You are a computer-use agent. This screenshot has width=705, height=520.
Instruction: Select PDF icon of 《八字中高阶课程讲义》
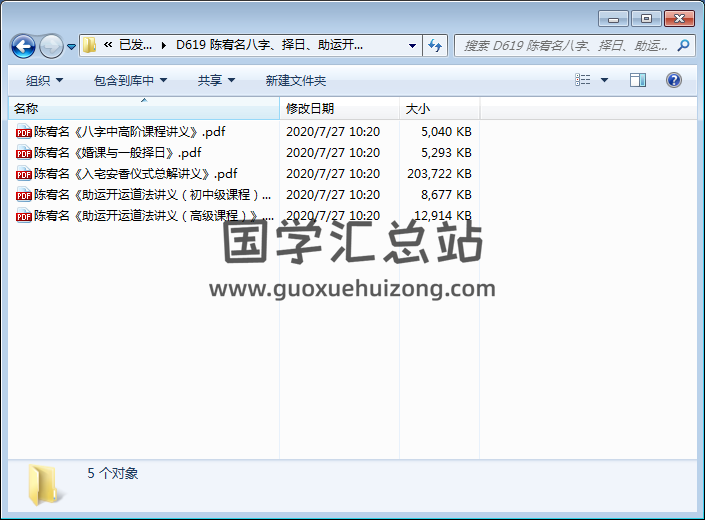[24, 131]
